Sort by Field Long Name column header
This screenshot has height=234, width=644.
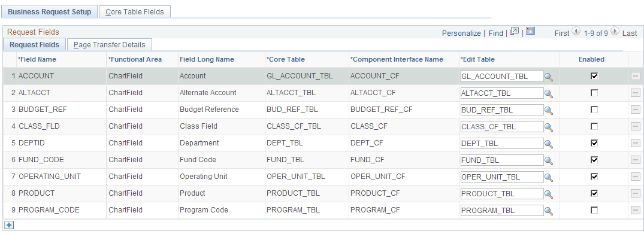tap(207, 59)
